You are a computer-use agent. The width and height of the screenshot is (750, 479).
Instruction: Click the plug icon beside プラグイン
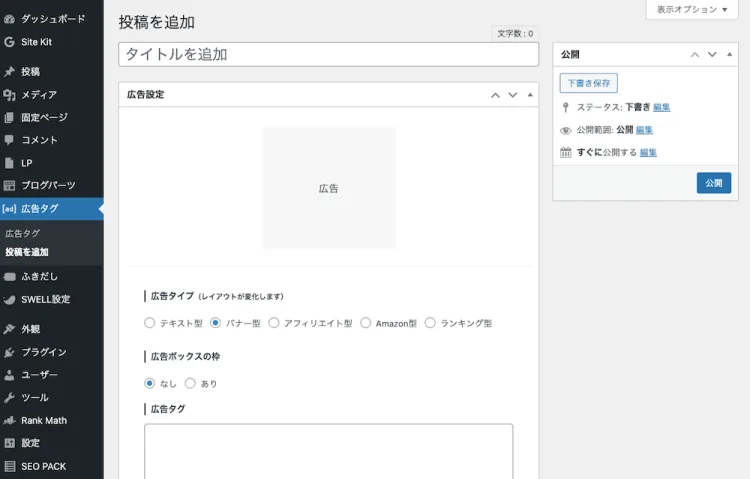click(9, 352)
